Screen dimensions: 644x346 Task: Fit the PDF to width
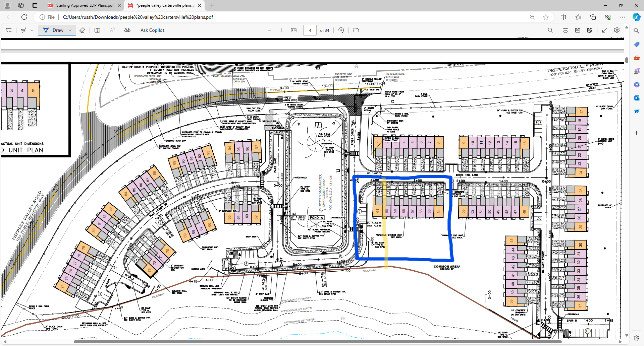coord(294,30)
